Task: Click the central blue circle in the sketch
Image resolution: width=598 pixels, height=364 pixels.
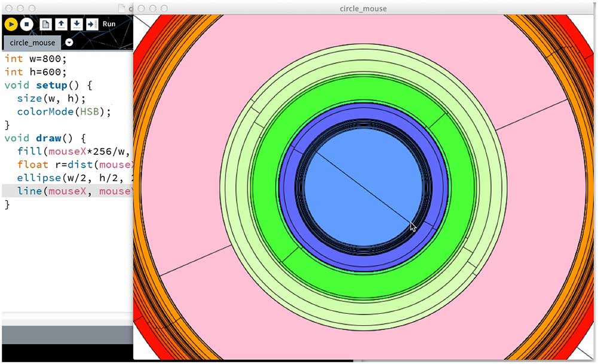Action: click(x=364, y=188)
